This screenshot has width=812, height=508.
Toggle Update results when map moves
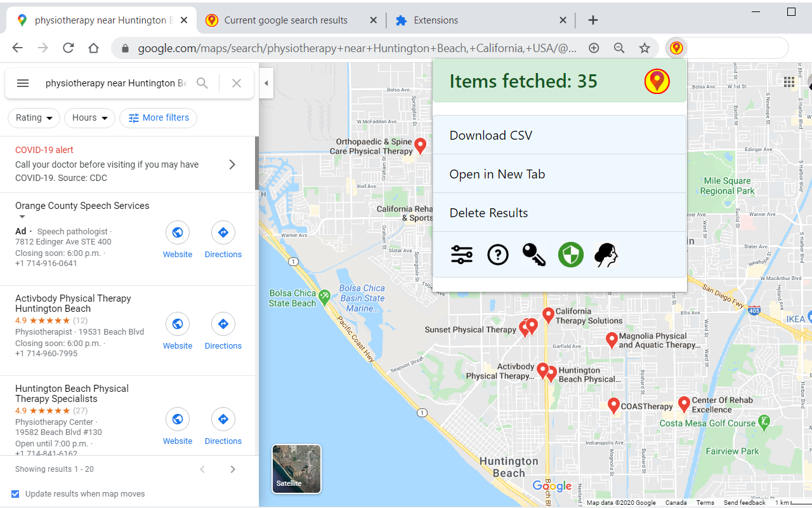point(16,494)
